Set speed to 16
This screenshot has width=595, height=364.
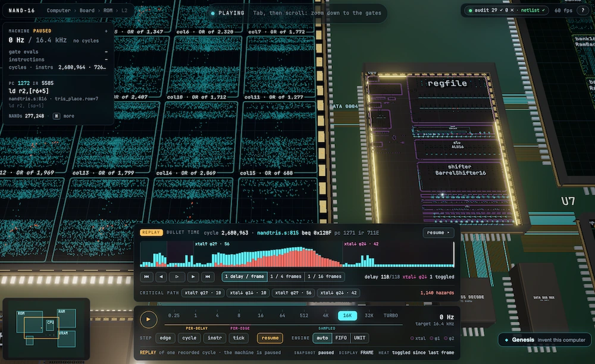click(x=261, y=315)
